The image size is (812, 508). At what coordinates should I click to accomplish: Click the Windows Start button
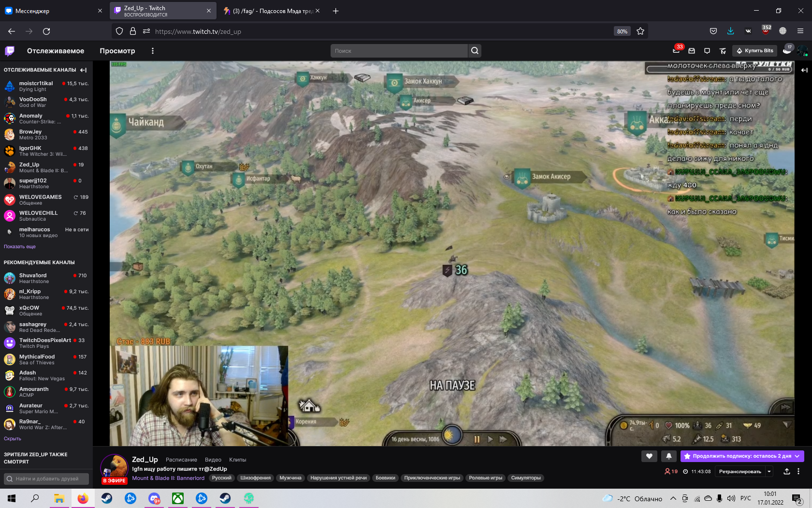coord(12,498)
